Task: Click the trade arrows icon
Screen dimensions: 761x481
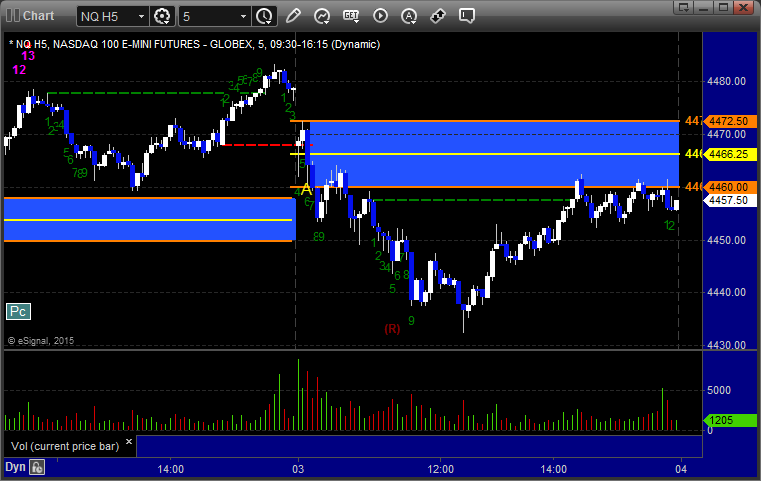Action: pos(438,16)
